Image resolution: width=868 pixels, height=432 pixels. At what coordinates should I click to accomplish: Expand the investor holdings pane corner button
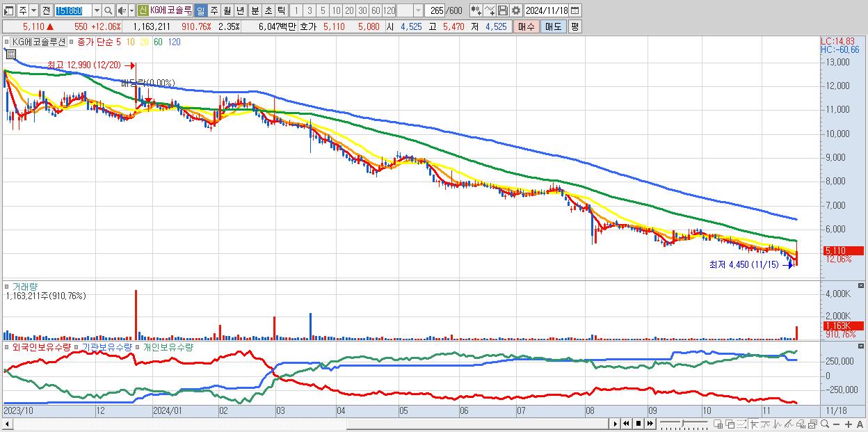pyautogui.click(x=862, y=346)
